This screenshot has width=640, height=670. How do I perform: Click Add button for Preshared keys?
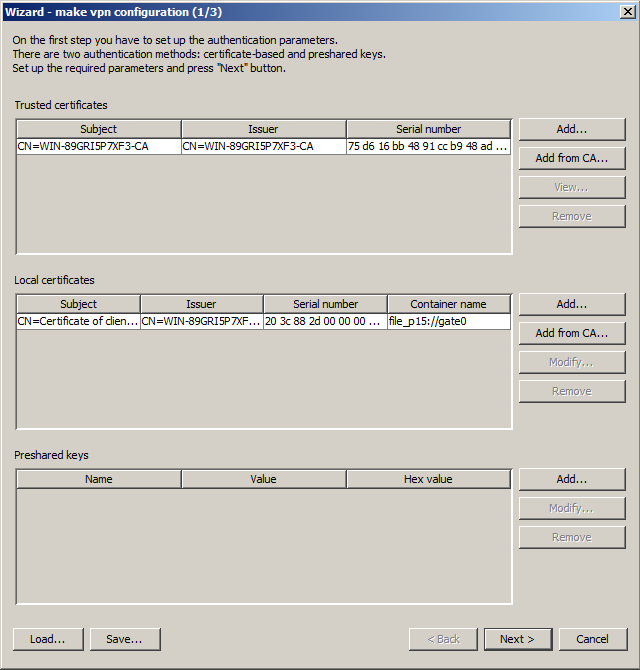572,479
